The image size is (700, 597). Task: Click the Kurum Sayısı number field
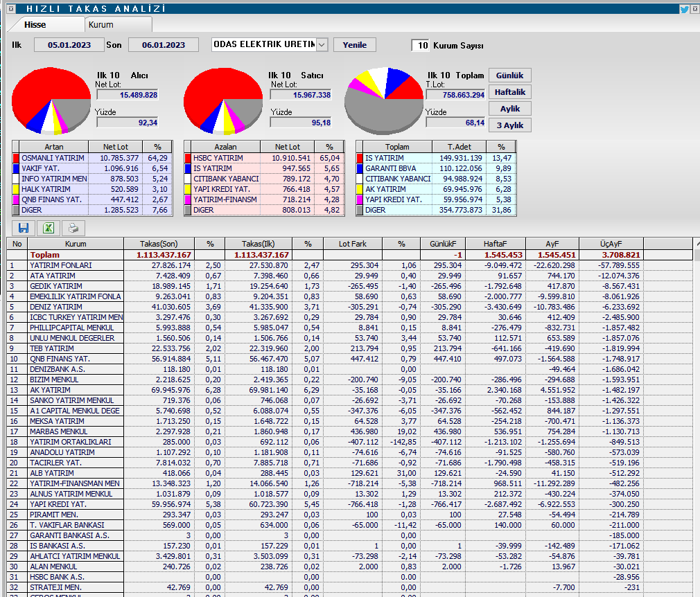(x=421, y=45)
